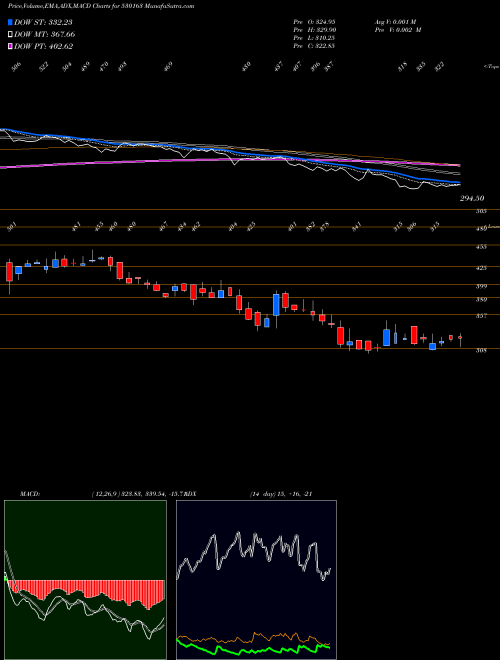
Task: Click the 308 label at the bottom gridline
Action: (481, 350)
